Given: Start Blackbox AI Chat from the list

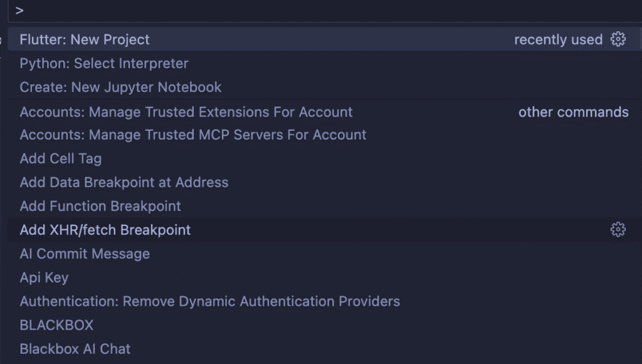Looking at the screenshot, I should point(75,349).
